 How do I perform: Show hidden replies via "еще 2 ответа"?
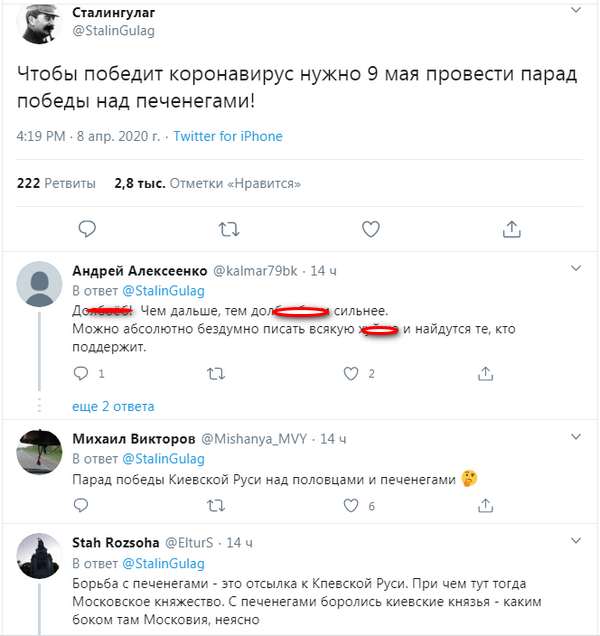click(113, 406)
